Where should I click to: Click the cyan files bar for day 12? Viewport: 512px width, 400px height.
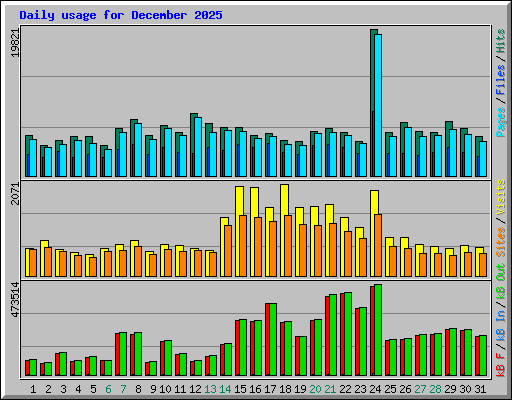coord(198,147)
